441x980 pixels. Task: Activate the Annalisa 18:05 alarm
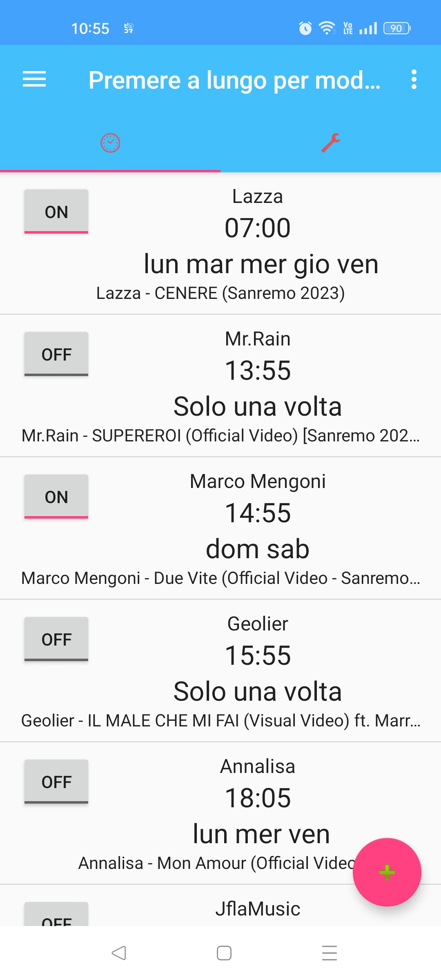[x=56, y=782]
